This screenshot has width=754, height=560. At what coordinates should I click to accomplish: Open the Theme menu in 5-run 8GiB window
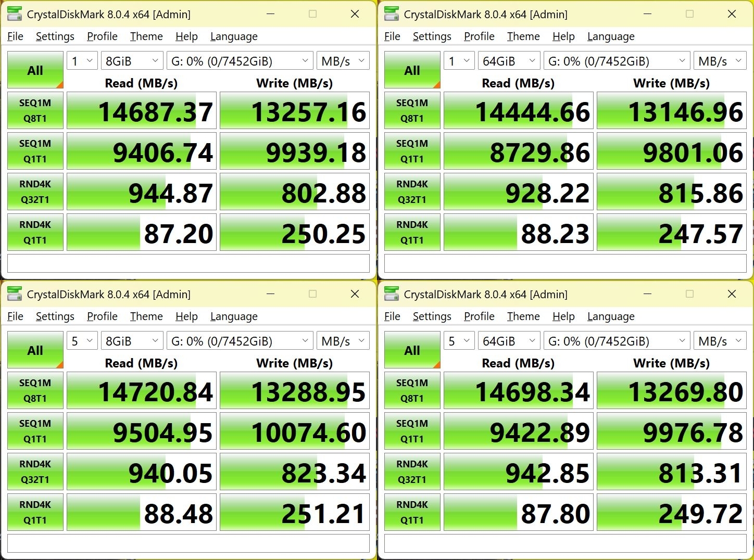coord(146,316)
